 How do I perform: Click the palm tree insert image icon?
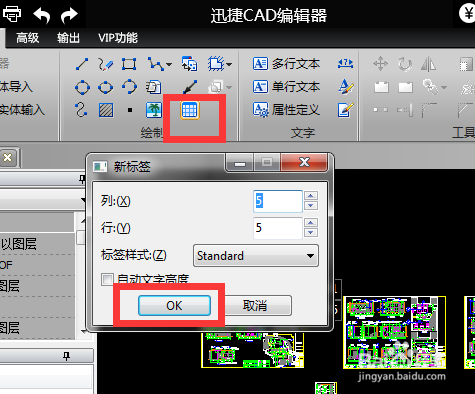(154, 110)
